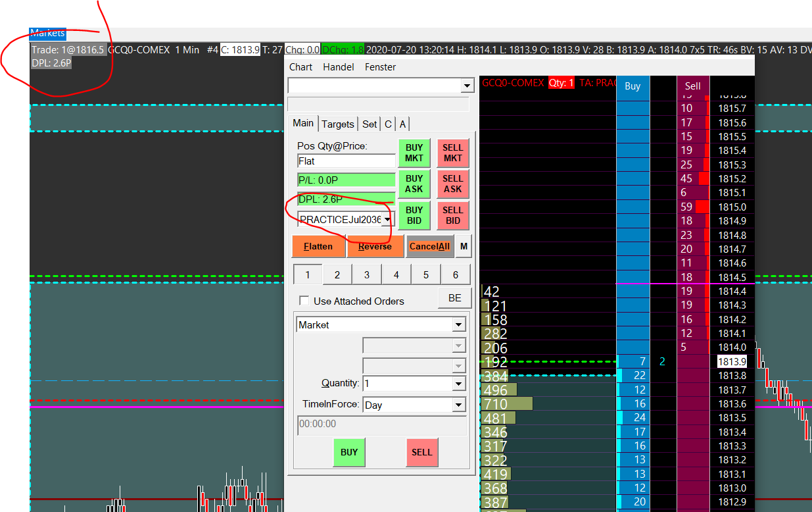The height and width of the screenshot is (512, 812).
Task: Enable Use Attached Orders checkbox
Action: (x=304, y=301)
